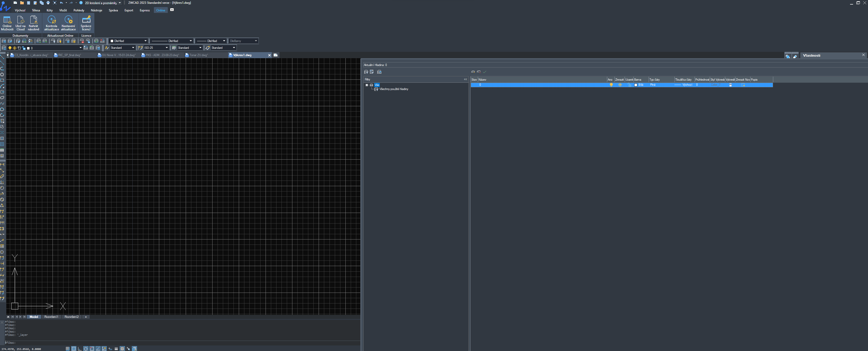Open the ISO-25 dimension style dropdown

167,48
